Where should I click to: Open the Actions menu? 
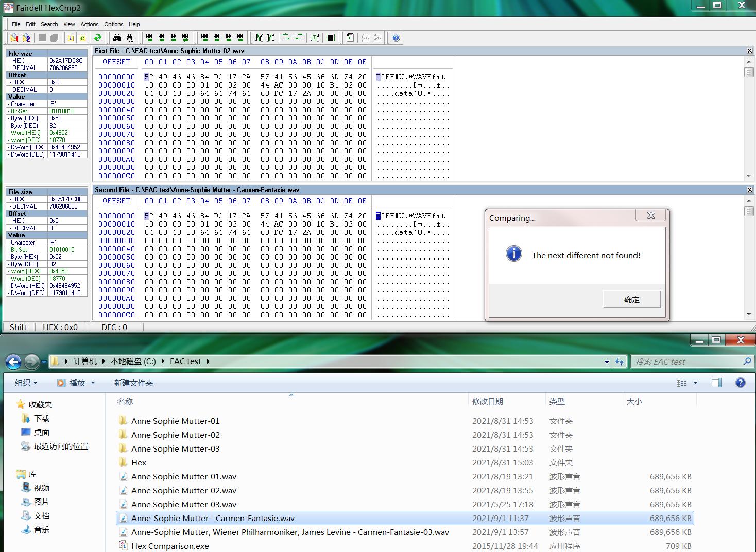click(x=89, y=24)
